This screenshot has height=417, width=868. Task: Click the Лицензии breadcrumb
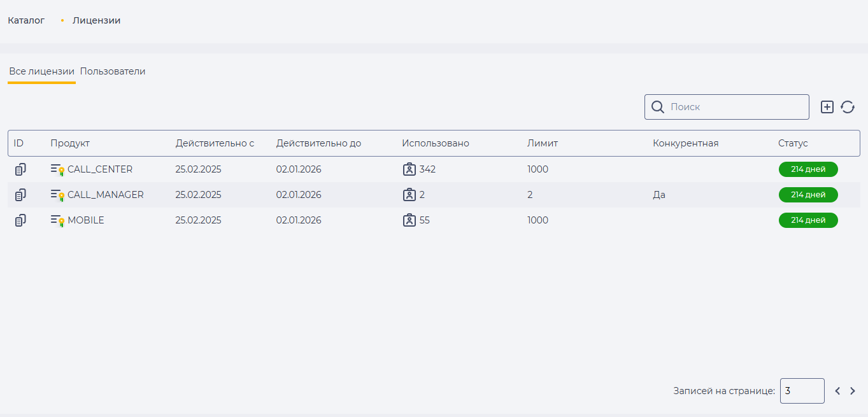(x=96, y=20)
